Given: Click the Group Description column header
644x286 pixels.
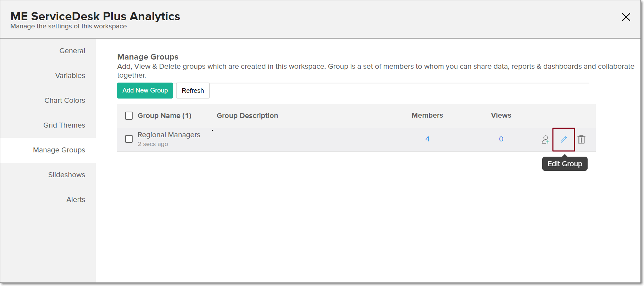Looking at the screenshot, I should [x=247, y=116].
